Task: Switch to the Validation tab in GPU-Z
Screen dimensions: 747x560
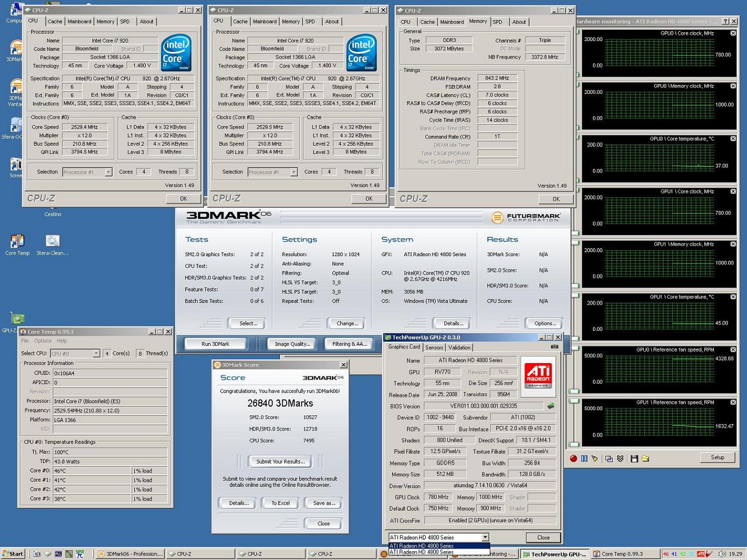Action: pyautogui.click(x=459, y=348)
